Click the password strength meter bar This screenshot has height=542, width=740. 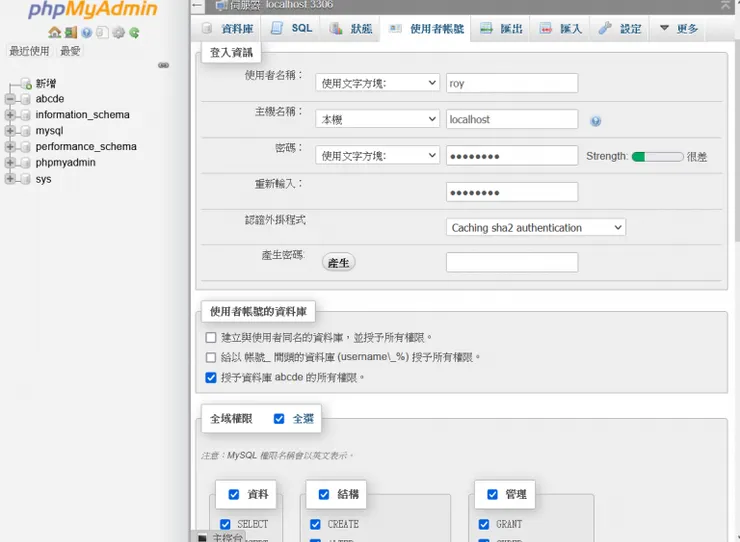tap(657, 156)
